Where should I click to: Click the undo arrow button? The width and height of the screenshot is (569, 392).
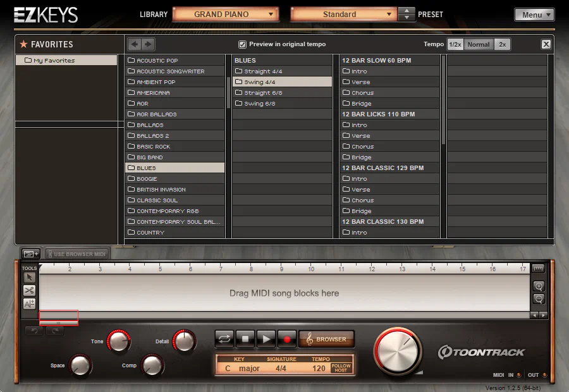(x=35, y=331)
